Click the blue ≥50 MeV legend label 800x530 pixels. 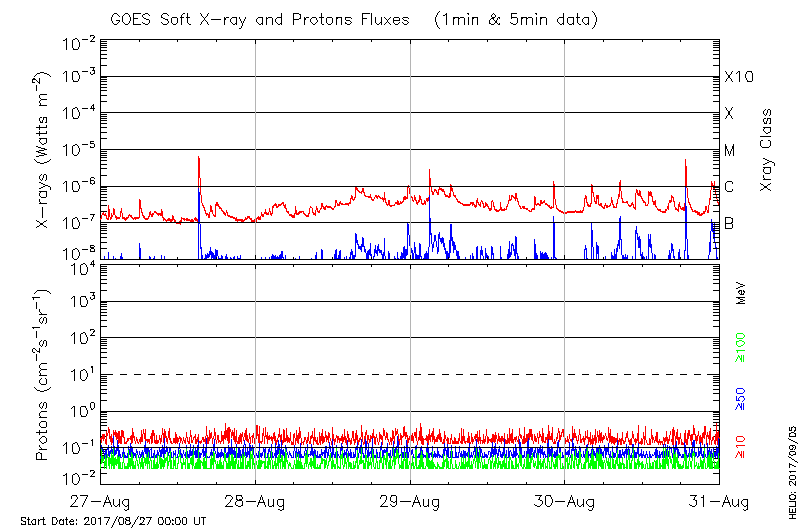tap(742, 398)
